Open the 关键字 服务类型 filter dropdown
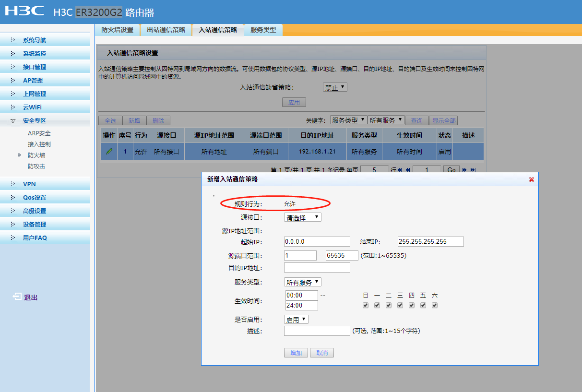 point(349,120)
